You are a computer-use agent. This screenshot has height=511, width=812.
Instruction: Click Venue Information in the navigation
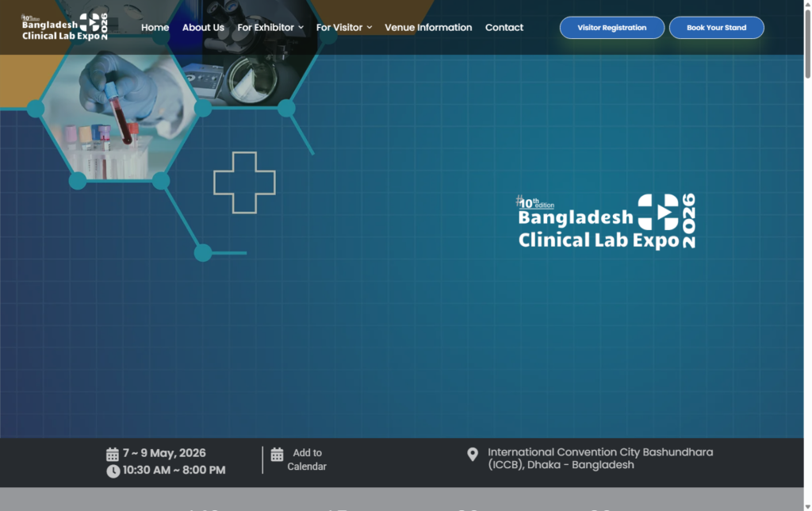coord(428,27)
